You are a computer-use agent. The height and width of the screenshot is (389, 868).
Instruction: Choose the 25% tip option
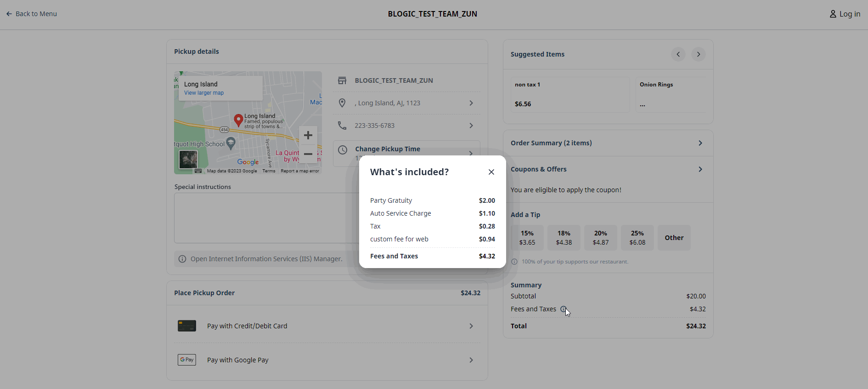coord(637,238)
